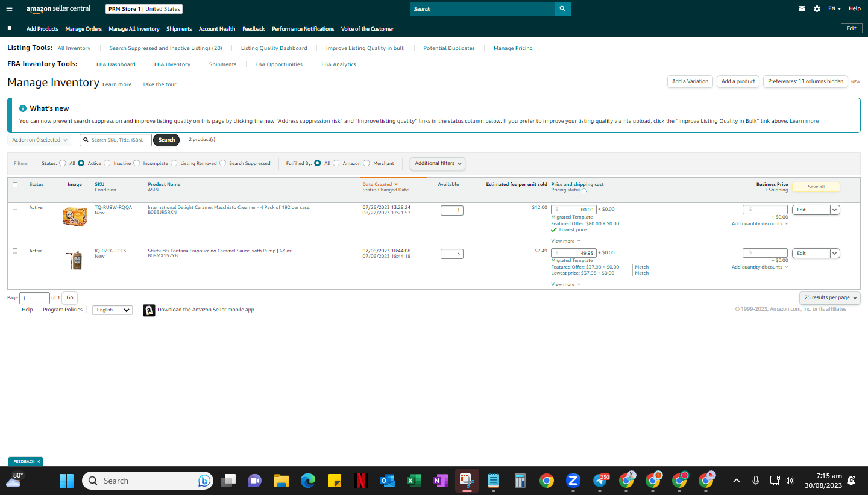Filter Fulfilled By Merchant
Image resolution: width=868 pixels, height=495 pixels.
click(x=366, y=163)
